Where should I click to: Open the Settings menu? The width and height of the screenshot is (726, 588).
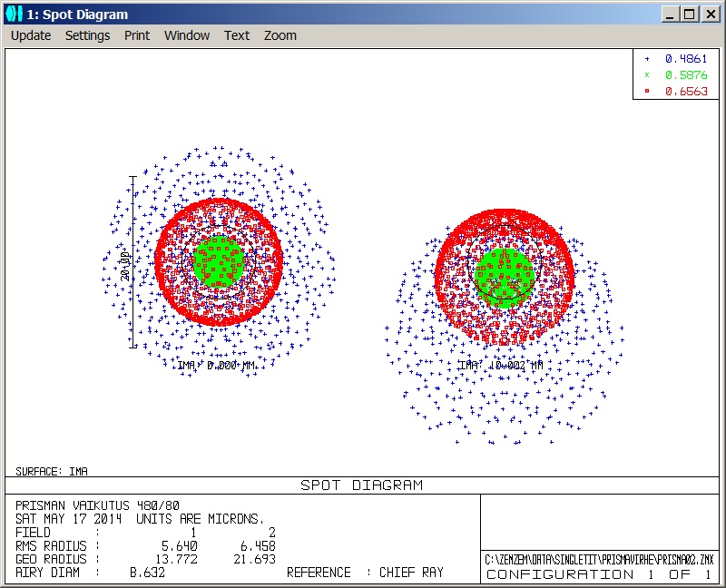point(87,35)
